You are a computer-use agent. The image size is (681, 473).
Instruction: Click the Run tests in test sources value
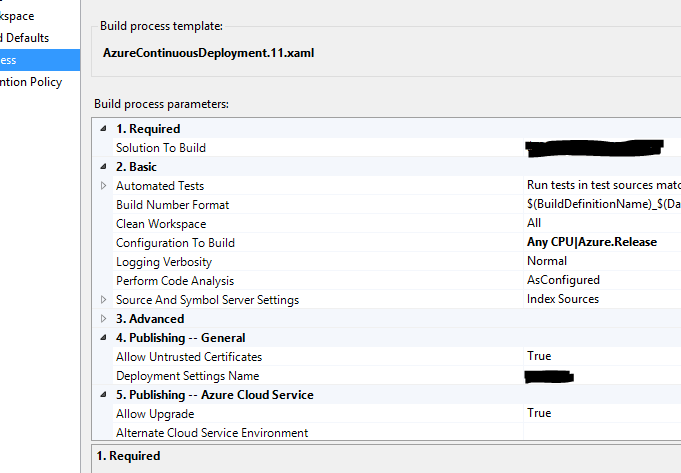604,185
